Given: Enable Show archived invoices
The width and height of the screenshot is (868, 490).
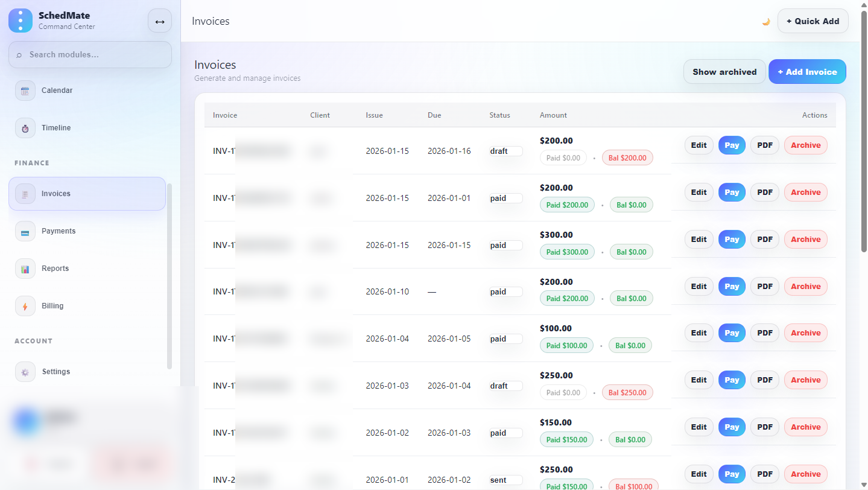Looking at the screenshot, I should coord(724,71).
